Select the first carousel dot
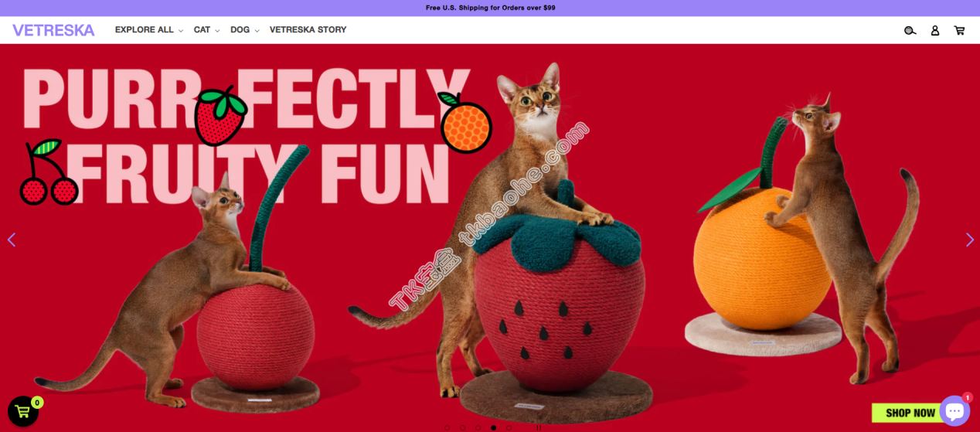The height and width of the screenshot is (432, 980). click(447, 427)
